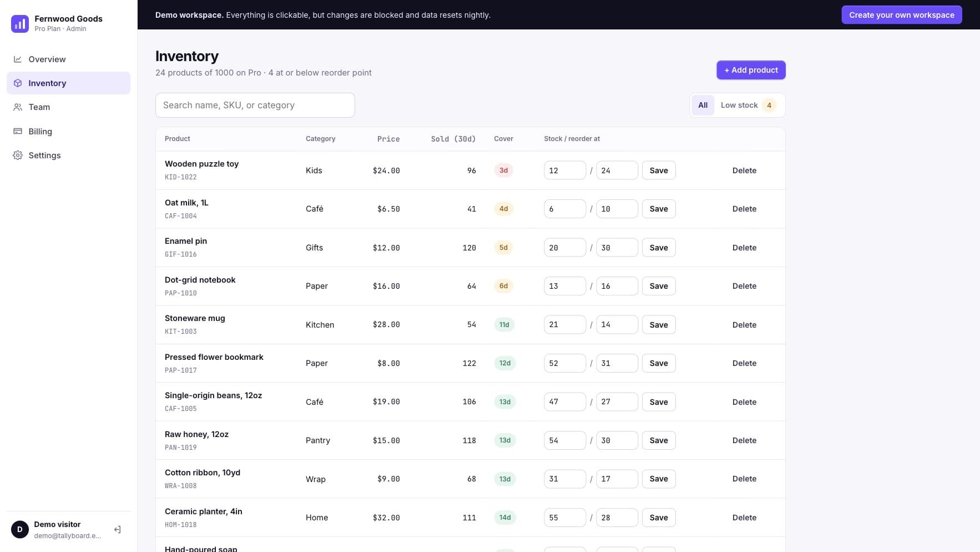Save the Stoneware mug row

[x=659, y=325]
